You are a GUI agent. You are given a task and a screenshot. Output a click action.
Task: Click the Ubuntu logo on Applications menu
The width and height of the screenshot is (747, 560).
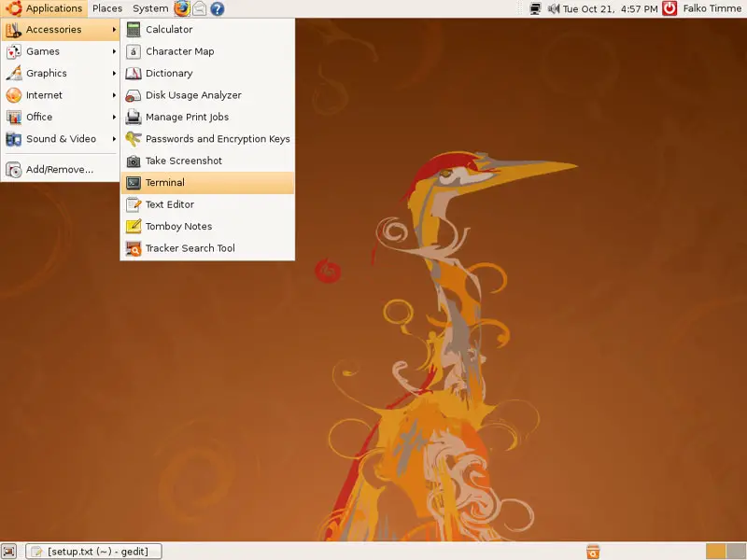[13, 8]
